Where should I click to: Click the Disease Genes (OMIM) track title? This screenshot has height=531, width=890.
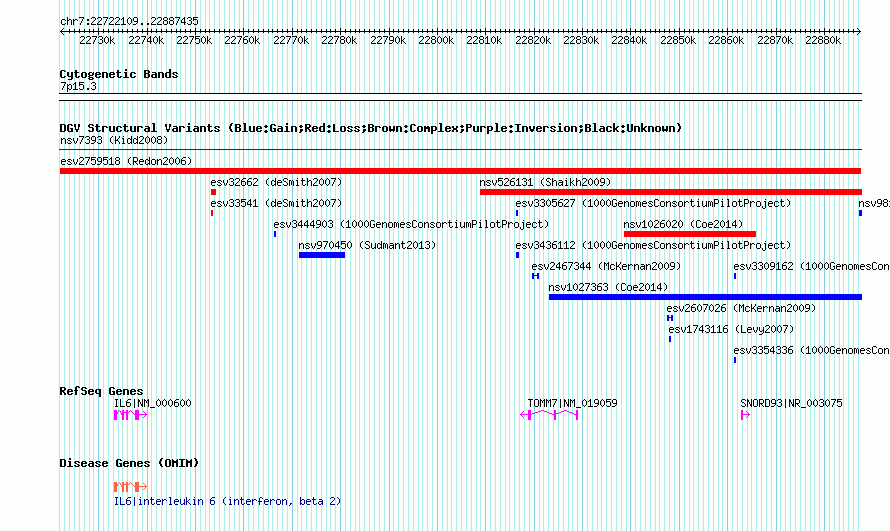click(x=129, y=463)
